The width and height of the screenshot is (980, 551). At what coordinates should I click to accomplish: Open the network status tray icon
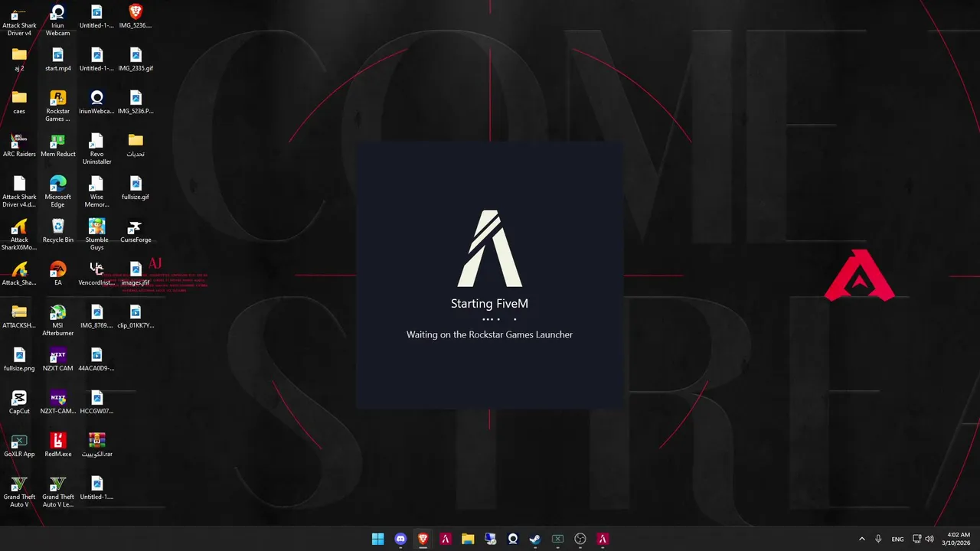[917, 539]
